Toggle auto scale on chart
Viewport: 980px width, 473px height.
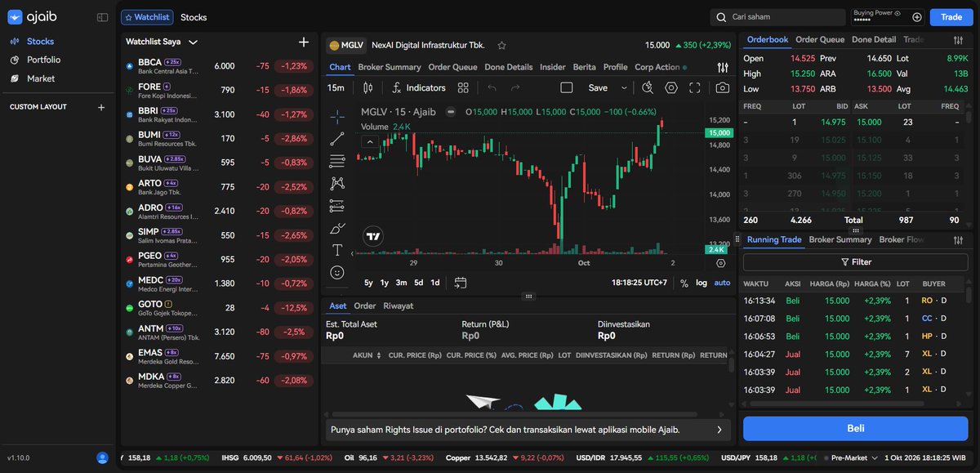(x=723, y=283)
